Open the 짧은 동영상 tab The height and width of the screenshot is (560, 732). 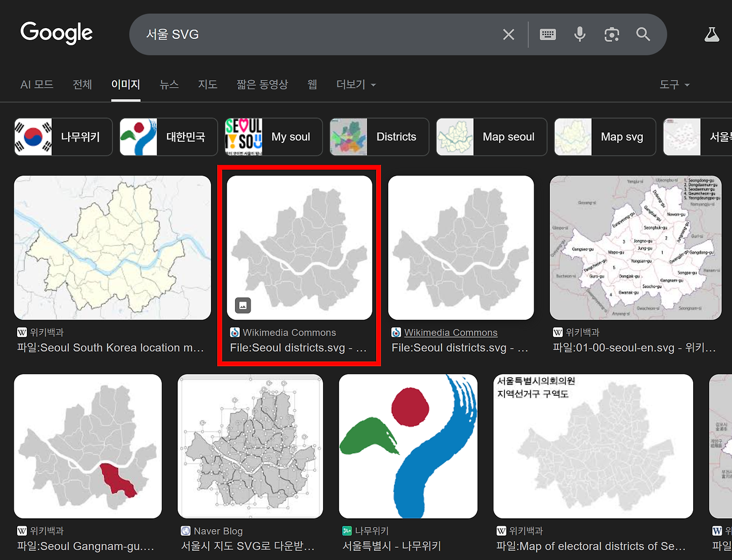262,85
